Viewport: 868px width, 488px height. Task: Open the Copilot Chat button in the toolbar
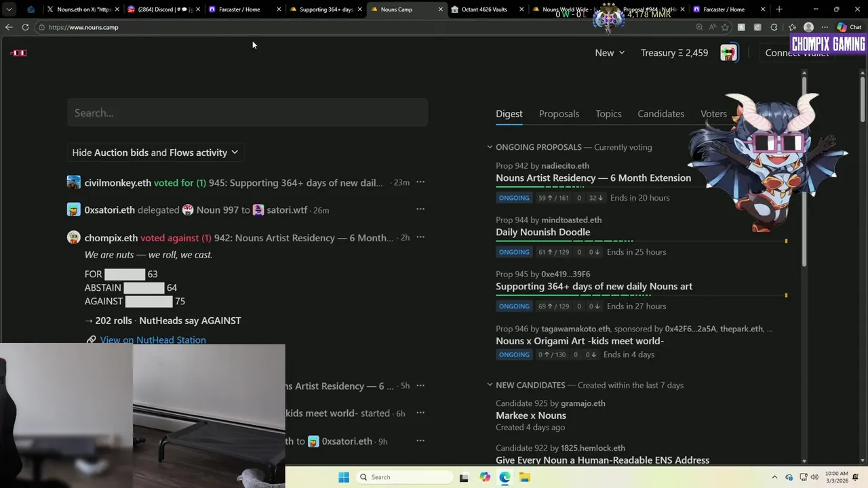coord(849,27)
